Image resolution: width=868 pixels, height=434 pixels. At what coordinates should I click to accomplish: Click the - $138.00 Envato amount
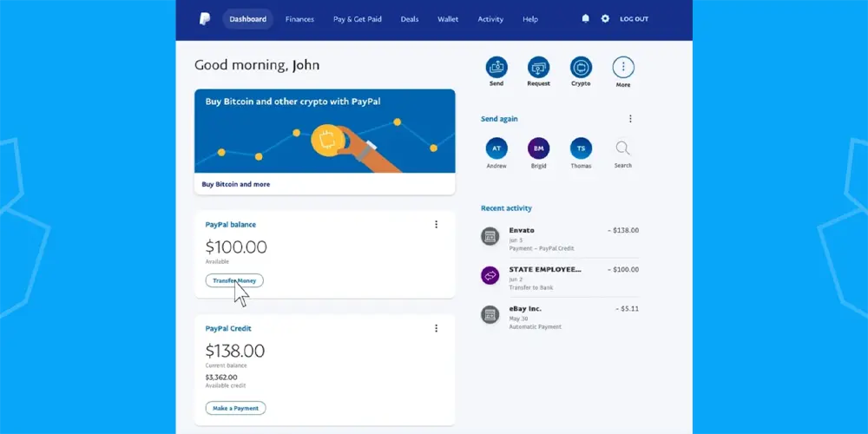tap(623, 230)
